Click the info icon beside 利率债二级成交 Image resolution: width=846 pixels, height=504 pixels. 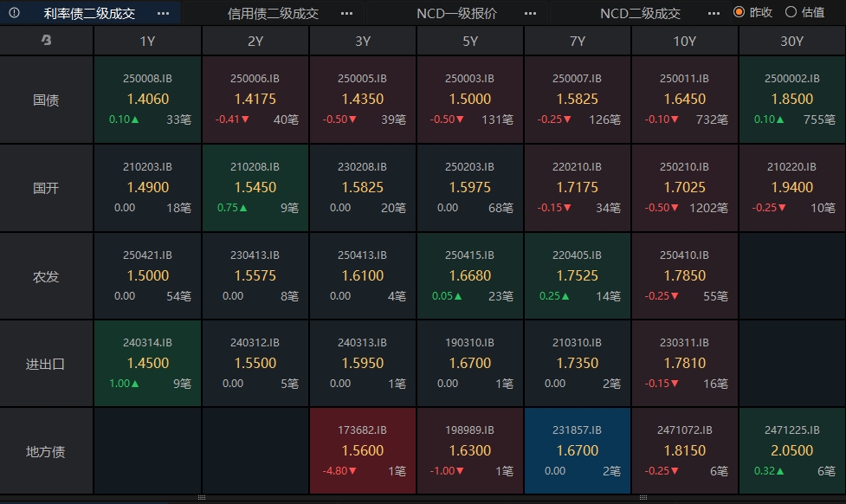tap(14, 12)
